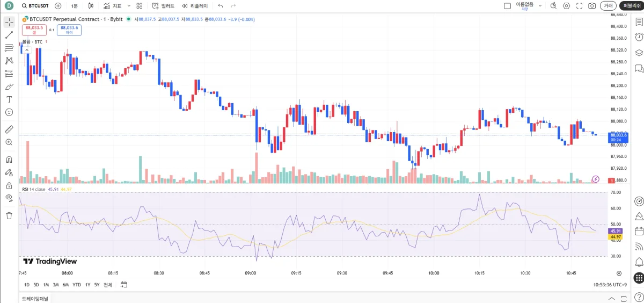Expand the 이름없음 layout name dropdown
Screen dimensions: 644x303
pos(540,5)
